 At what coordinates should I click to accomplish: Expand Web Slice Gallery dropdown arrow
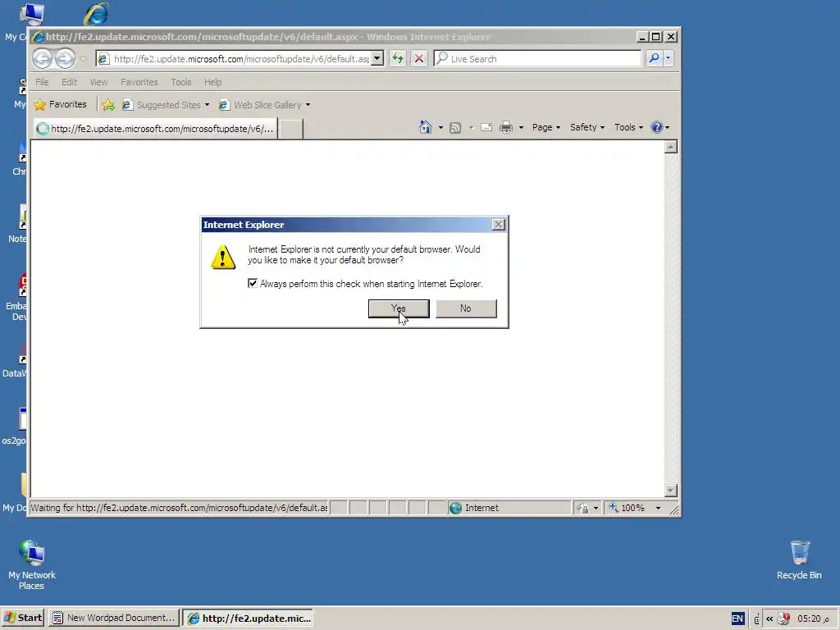[x=308, y=105]
